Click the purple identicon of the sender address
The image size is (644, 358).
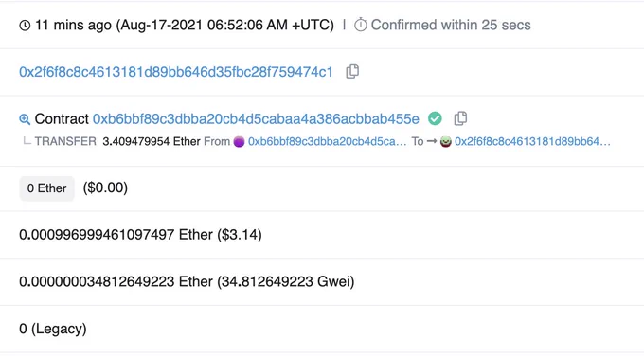tap(239, 142)
